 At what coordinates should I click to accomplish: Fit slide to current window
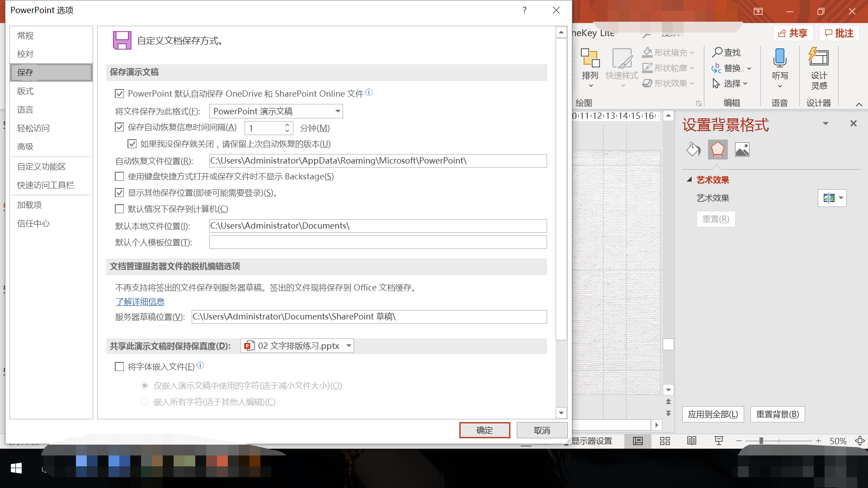860,441
